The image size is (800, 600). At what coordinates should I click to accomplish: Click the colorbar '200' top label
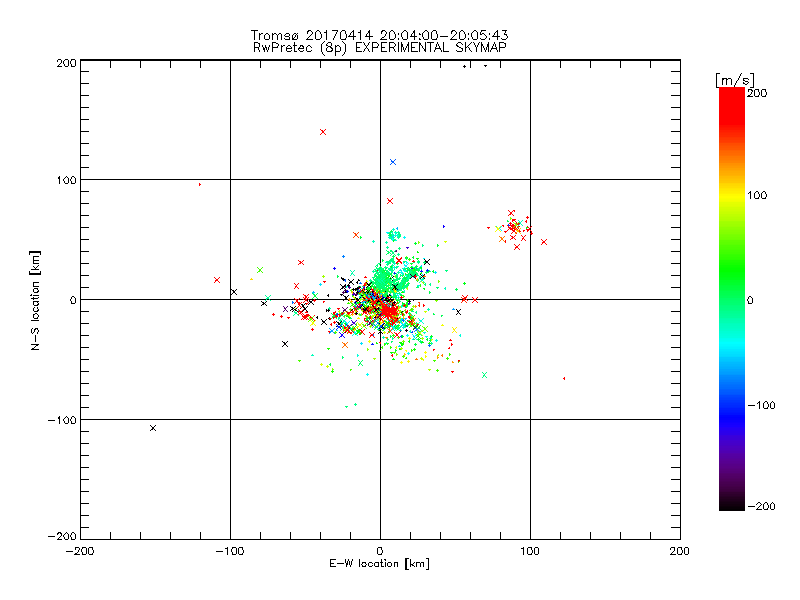757,93
